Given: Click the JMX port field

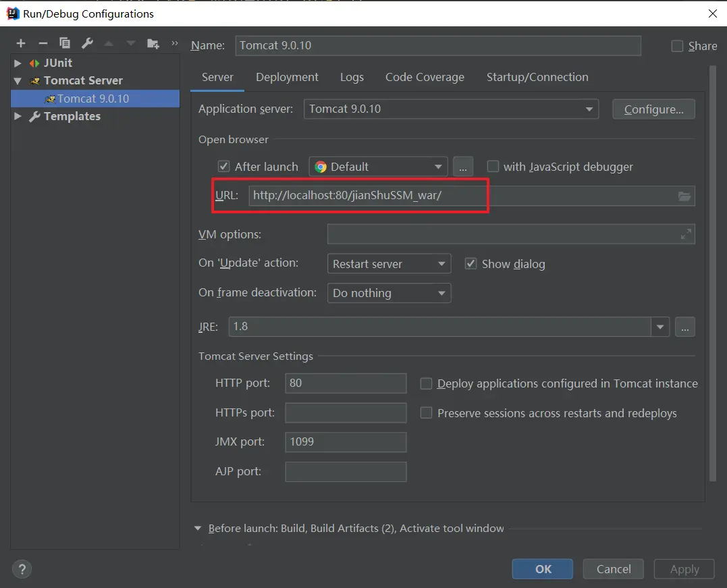Looking at the screenshot, I should tap(346, 442).
